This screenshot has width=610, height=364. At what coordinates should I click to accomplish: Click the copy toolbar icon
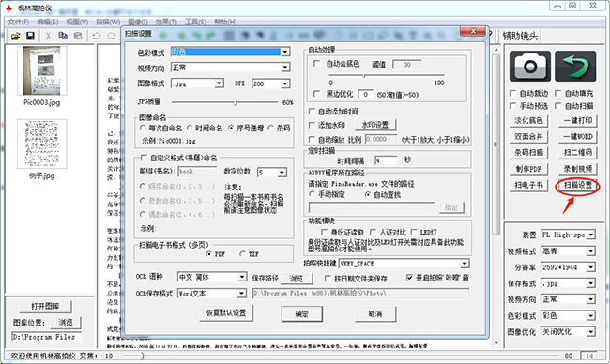pos(63,37)
